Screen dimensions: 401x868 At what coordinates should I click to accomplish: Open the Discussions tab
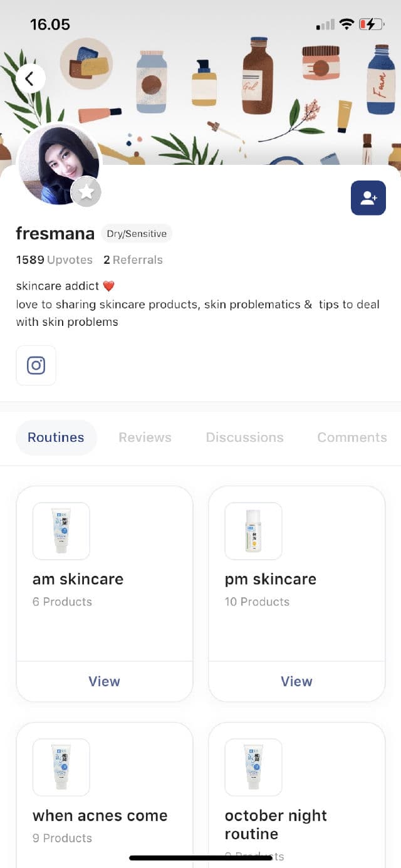coord(244,437)
